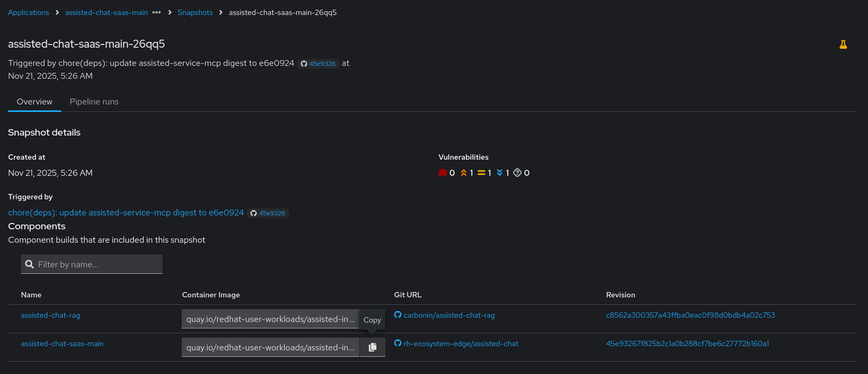Open the Snapshots breadcrumb link
Viewport: 868px width, 374px height.
[195, 12]
